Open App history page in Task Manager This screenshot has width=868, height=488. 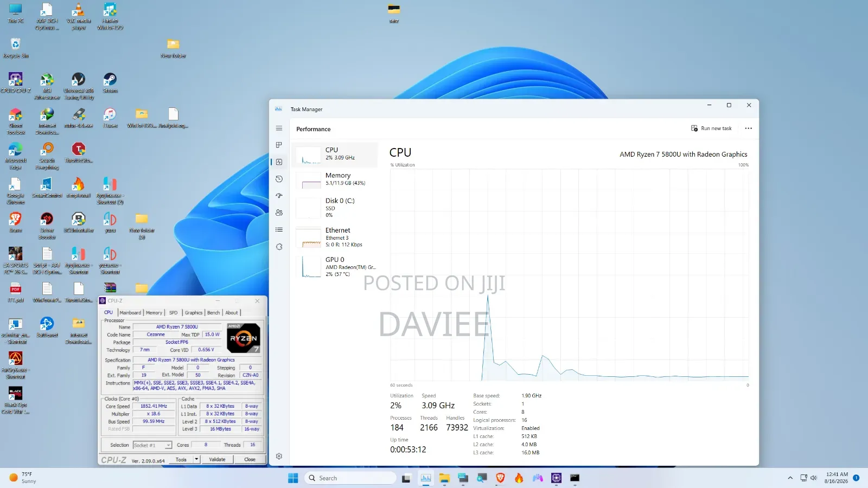pos(279,179)
